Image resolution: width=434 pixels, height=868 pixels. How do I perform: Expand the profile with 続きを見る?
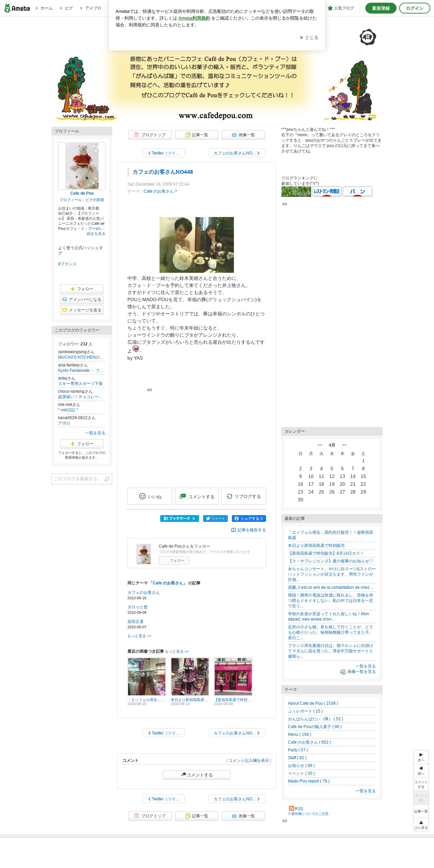(x=96, y=234)
